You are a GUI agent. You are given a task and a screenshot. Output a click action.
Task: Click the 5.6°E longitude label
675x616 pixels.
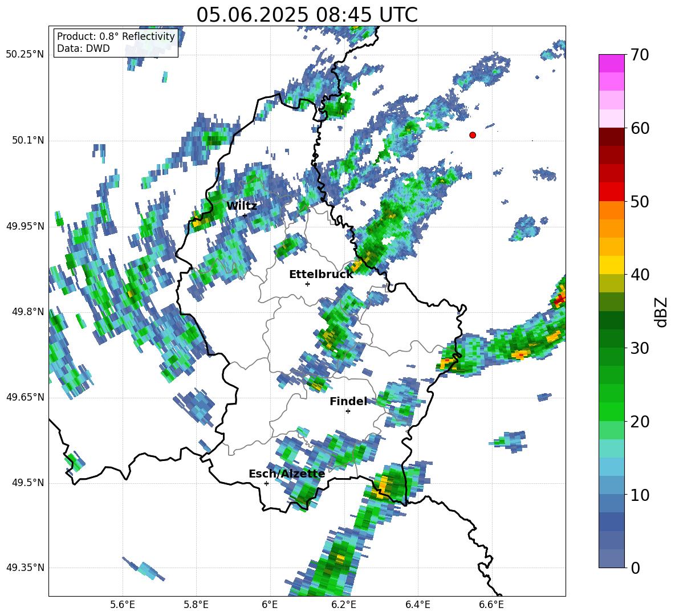(x=123, y=605)
